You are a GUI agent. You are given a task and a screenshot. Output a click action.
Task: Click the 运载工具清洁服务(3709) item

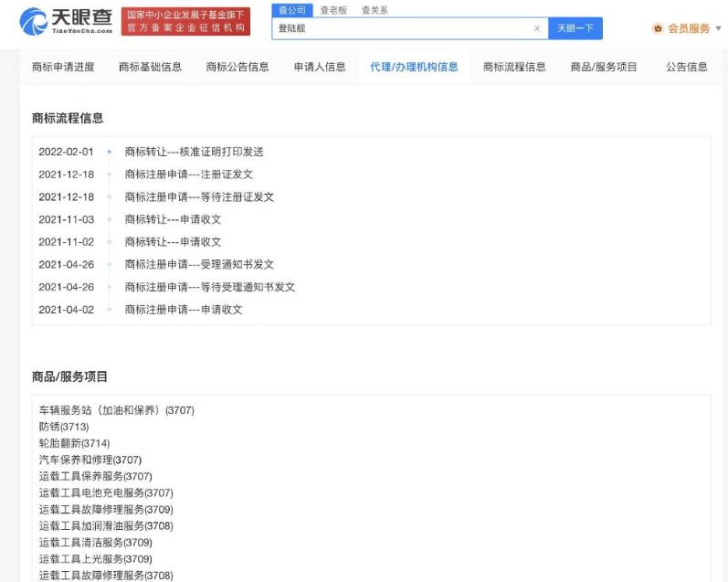[x=95, y=543]
